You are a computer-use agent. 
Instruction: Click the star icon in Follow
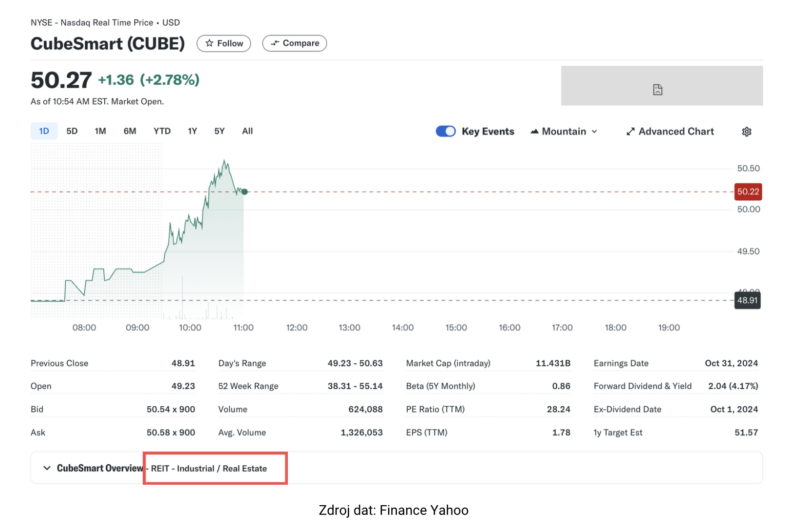[x=209, y=43]
